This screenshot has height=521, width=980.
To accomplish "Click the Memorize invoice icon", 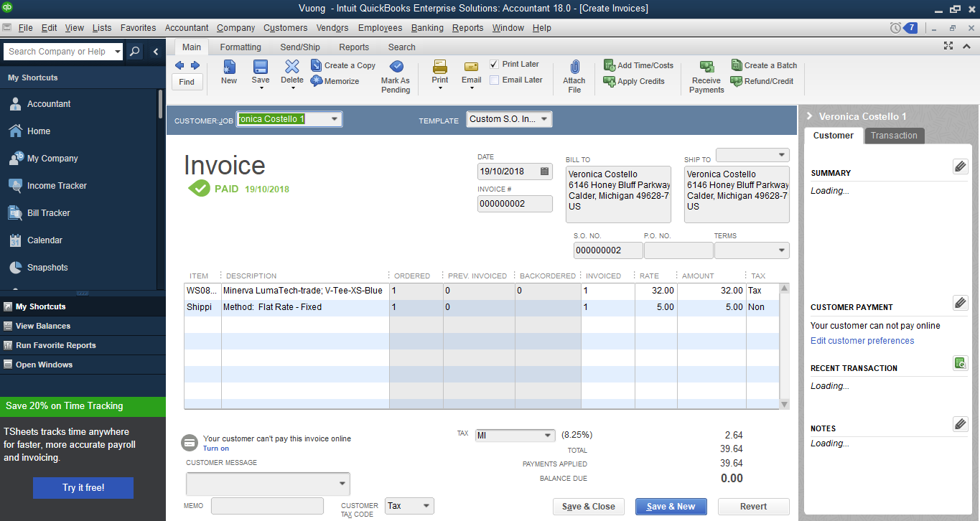I will coord(317,81).
